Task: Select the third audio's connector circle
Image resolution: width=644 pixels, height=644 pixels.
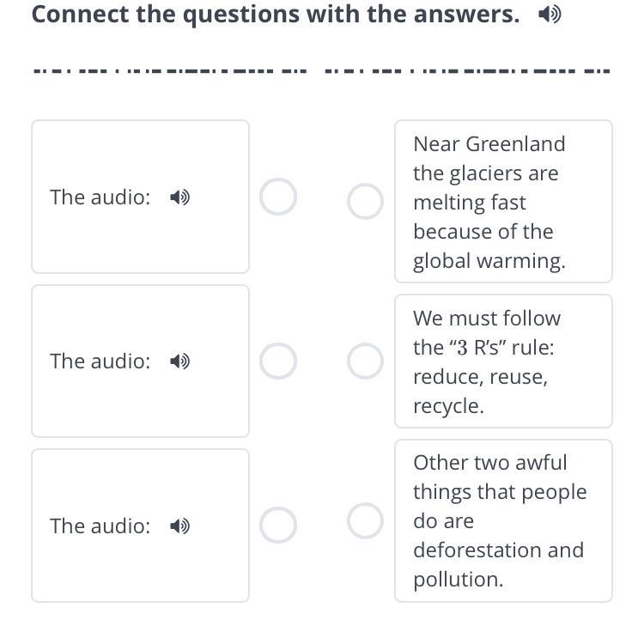Action: (278, 526)
